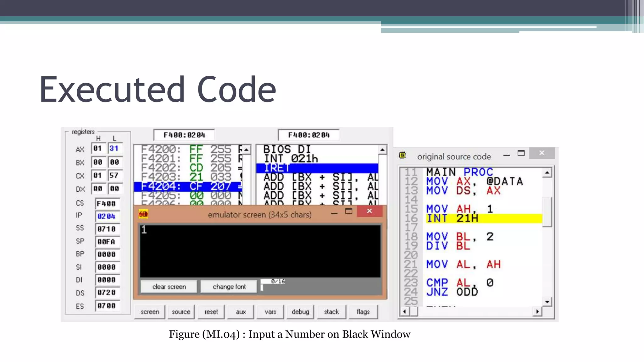The height and width of the screenshot is (362, 644).
Task: Click the original source code window icon
Action: tap(402, 155)
